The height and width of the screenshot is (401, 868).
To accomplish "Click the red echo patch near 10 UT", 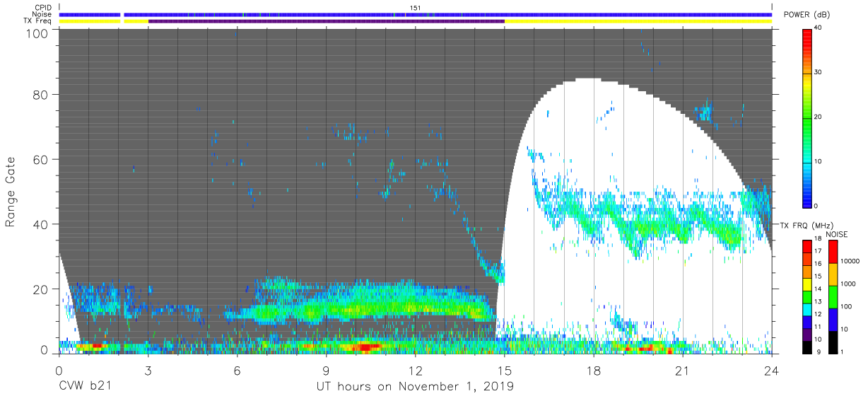I will pos(366,347).
